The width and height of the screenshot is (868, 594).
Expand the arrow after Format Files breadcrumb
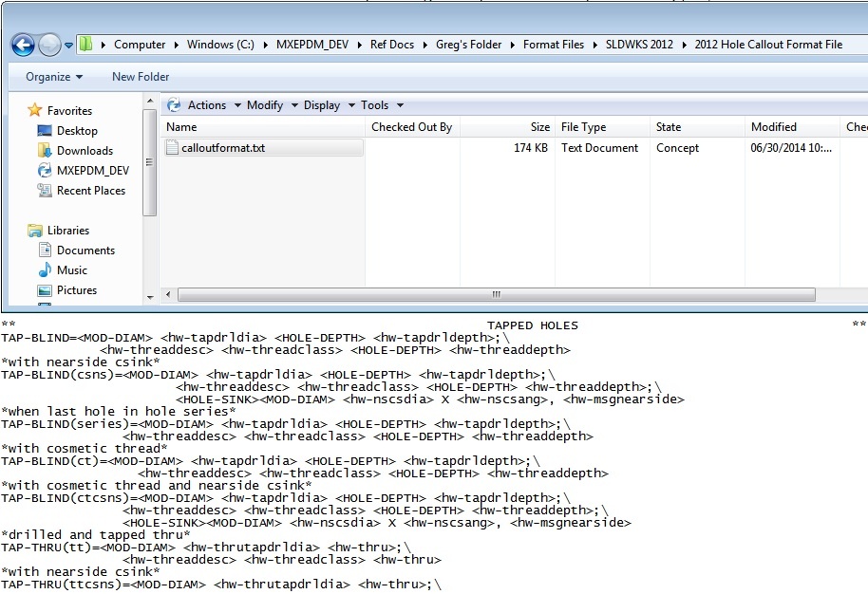tap(594, 45)
